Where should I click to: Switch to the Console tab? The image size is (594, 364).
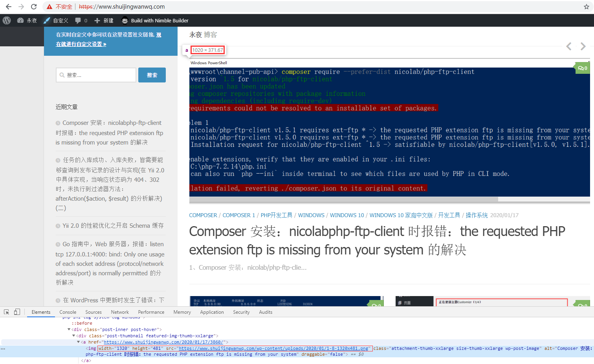pos(68,312)
